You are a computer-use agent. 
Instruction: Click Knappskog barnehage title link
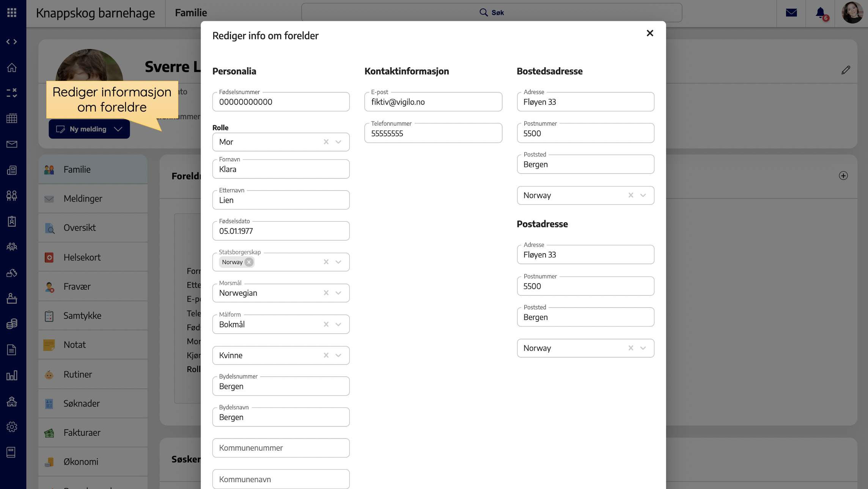point(95,13)
